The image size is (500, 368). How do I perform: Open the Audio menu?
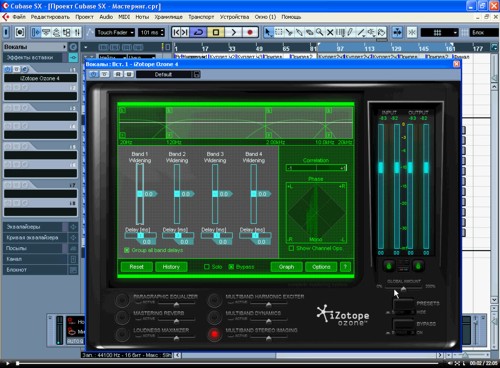click(x=106, y=17)
